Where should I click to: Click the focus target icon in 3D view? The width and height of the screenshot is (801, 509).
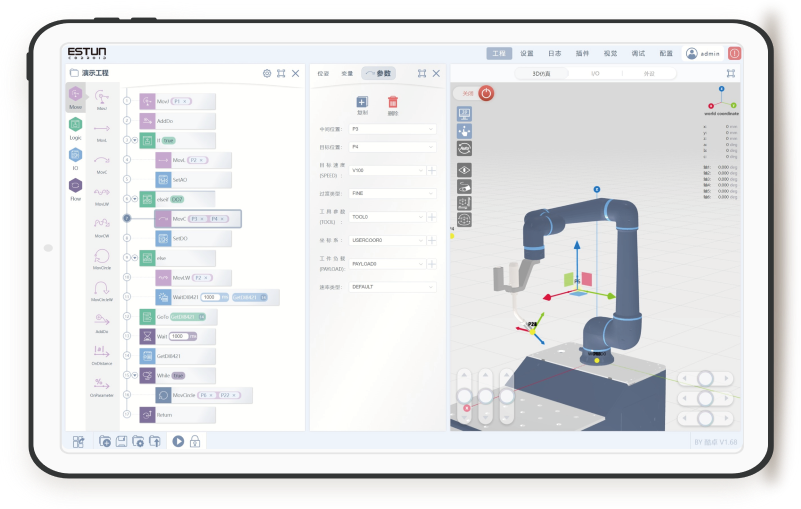pos(464,220)
